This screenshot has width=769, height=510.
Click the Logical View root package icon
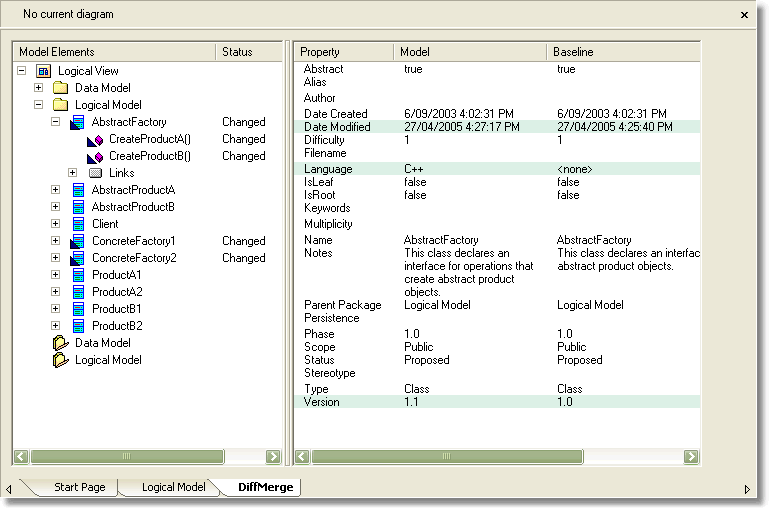click(43, 71)
